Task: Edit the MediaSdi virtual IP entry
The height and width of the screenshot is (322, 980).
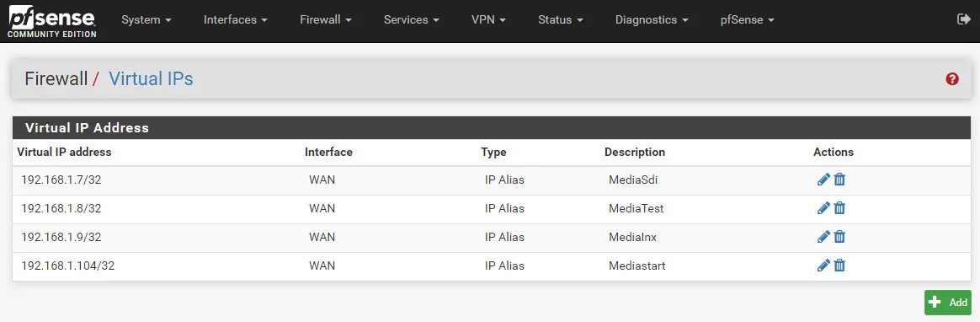Action: click(x=823, y=180)
